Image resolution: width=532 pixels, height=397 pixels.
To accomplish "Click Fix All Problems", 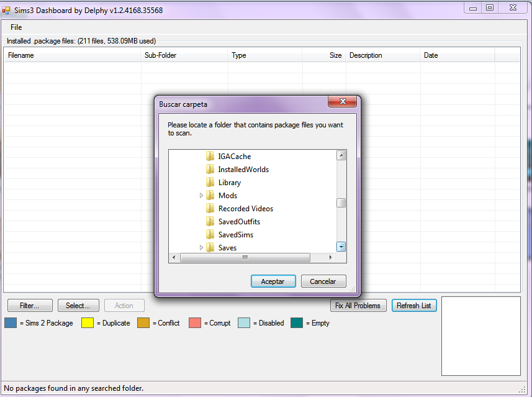I will tap(358, 305).
